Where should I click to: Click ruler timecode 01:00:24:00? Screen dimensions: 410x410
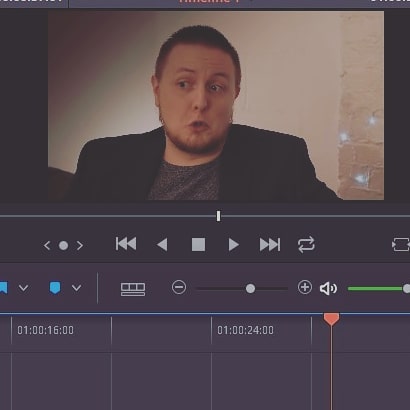tap(245, 330)
